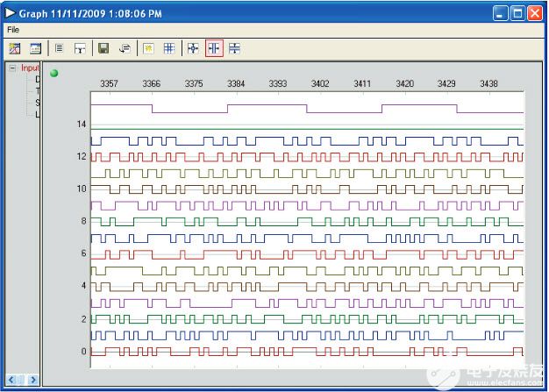Image resolution: width=549 pixels, height=392 pixels.
Task: Click the print graph toolbar icon
Action: tap(125, 48)
